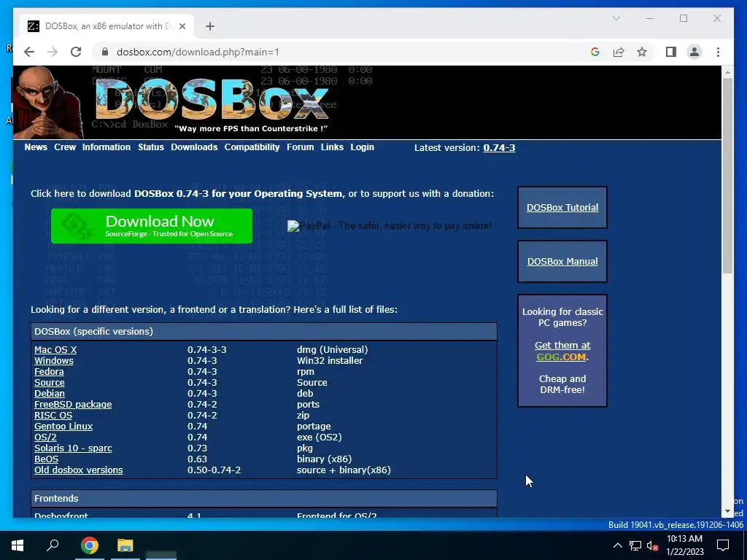This screenshot has width=747, height=560.
Task: Select the Fedora download link
Action: click(x=49, y=371)
